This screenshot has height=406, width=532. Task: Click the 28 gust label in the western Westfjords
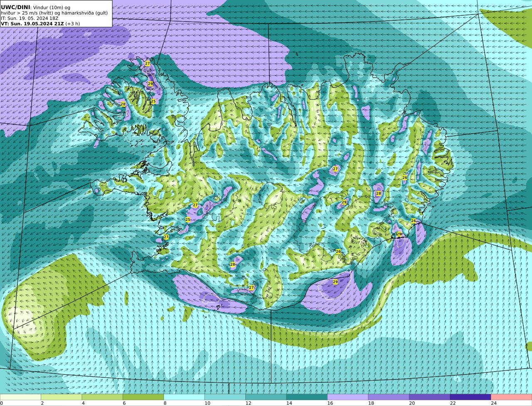[x=123, y=104]
